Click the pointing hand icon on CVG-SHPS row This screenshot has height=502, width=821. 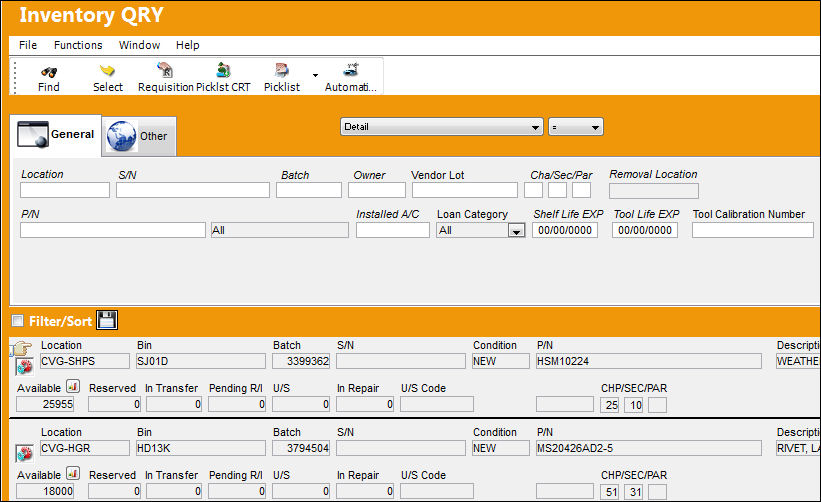point(21,348)
